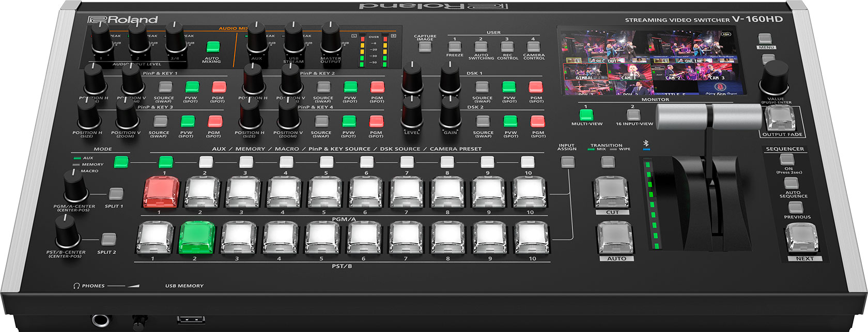Toggle the SPLIT 1 button
868x332 pixels.
[116, 194]
